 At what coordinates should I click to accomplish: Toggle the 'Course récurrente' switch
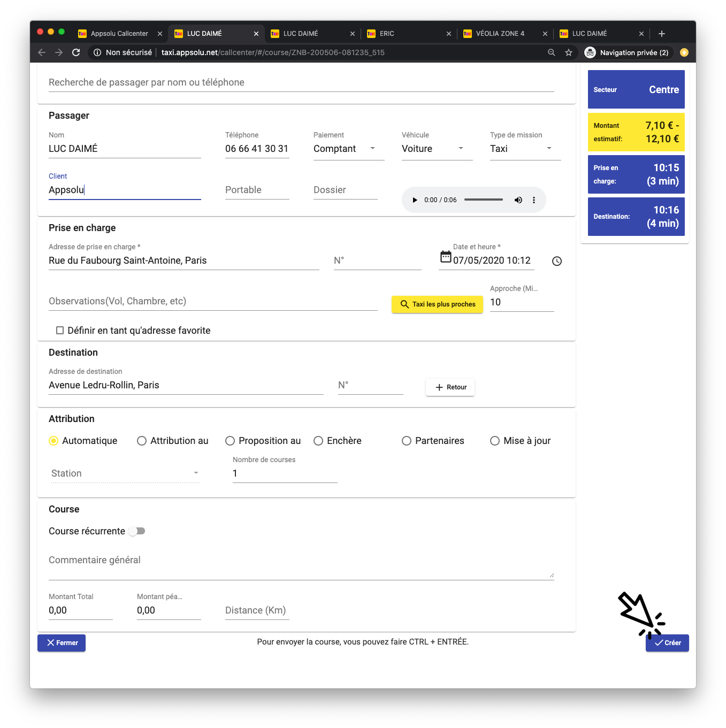pyautogui.click(x=137, y=531)
